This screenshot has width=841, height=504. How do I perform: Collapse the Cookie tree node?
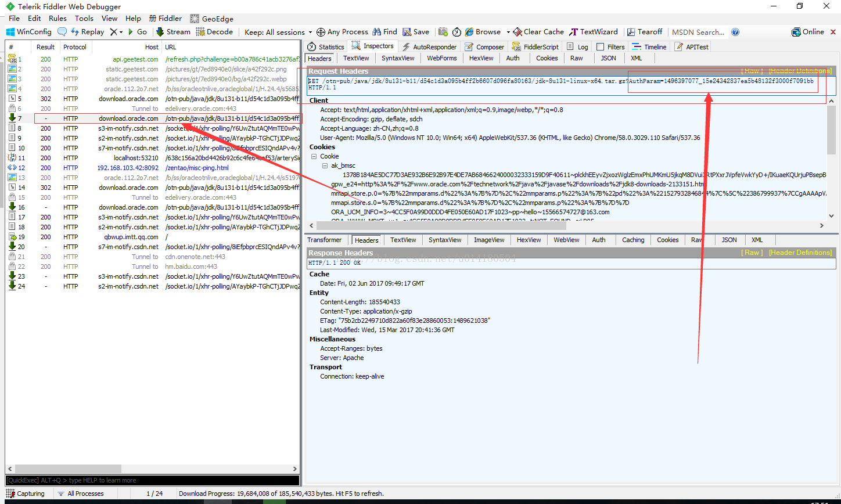click(x=314, y=156)
